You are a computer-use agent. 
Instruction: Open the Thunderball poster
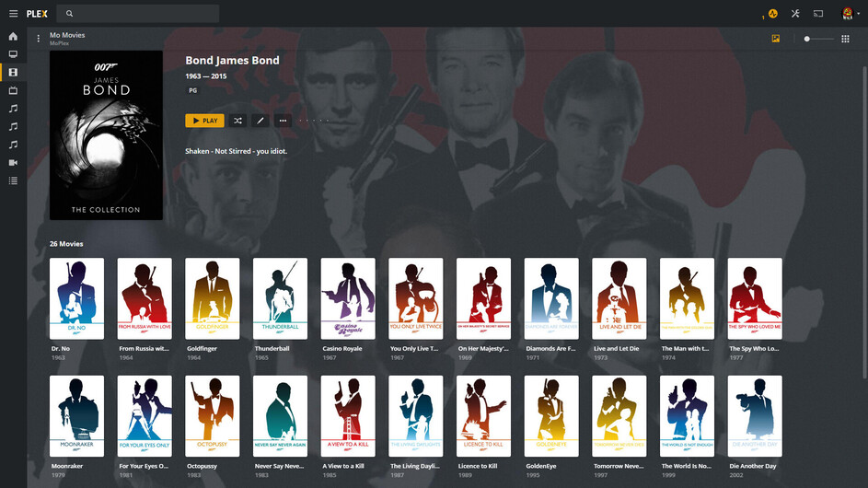coord(280,298)
